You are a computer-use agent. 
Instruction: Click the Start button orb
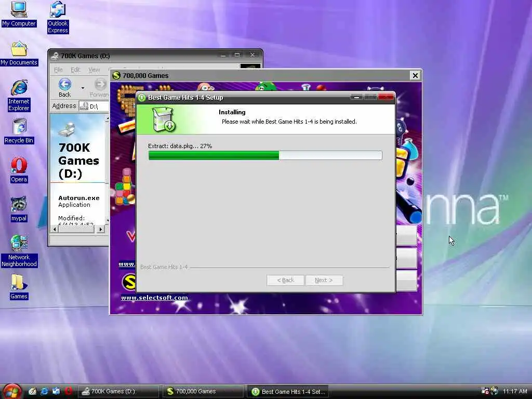coord(11,391)
